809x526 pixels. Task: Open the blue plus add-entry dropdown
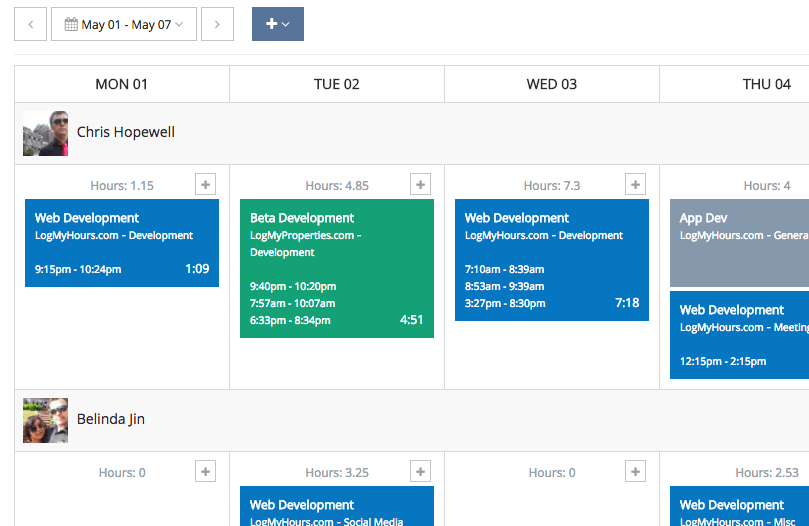(278, 24)
